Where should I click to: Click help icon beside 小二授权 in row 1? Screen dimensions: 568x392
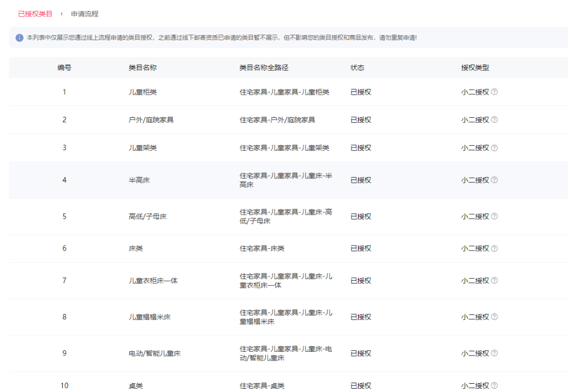(494, 92)
